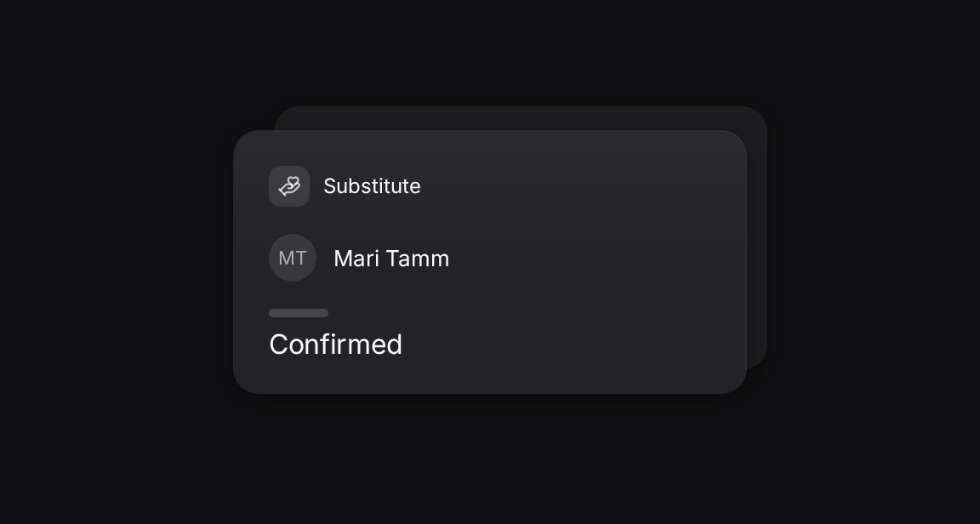Image resolution: width=980 pixels, height=524 pixels.
Task: Click the Substitute label text
Action: (372, 186)
